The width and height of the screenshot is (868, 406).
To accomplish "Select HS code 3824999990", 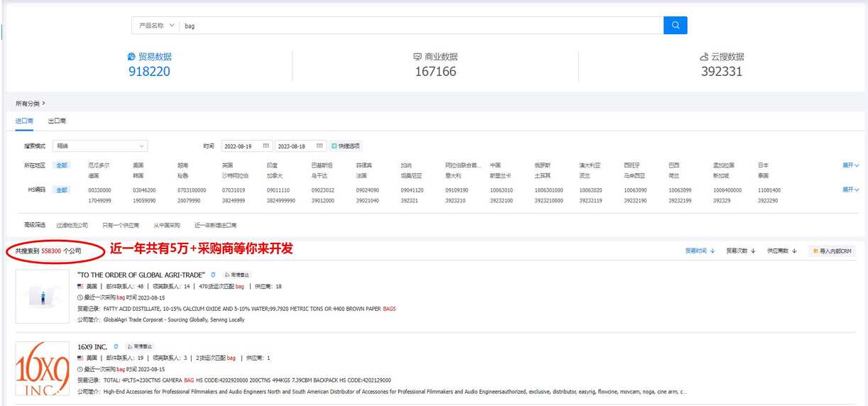I will tap(282, 200).
